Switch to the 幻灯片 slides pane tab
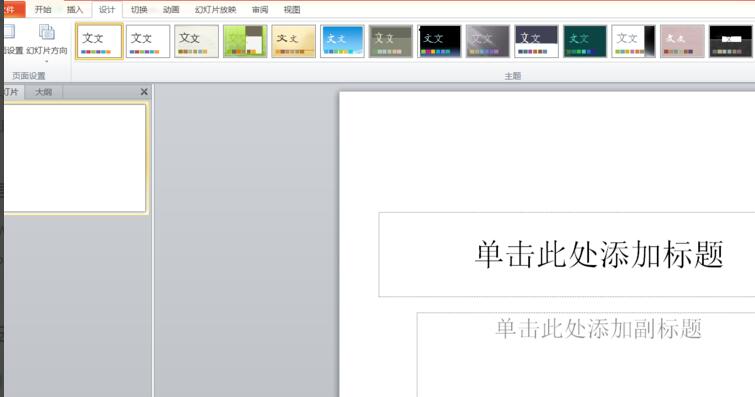The width and height of the screenshot is (755, 397). click(12, 92)
